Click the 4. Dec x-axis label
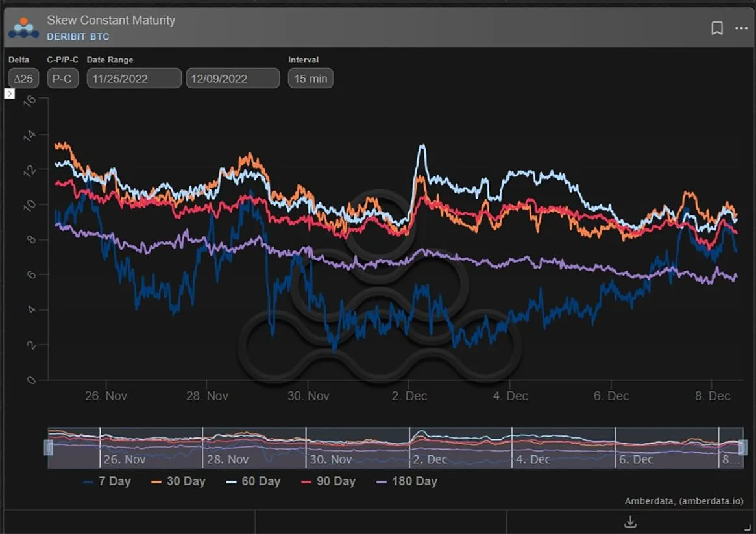The image size is (756, 534). point(511,396)
